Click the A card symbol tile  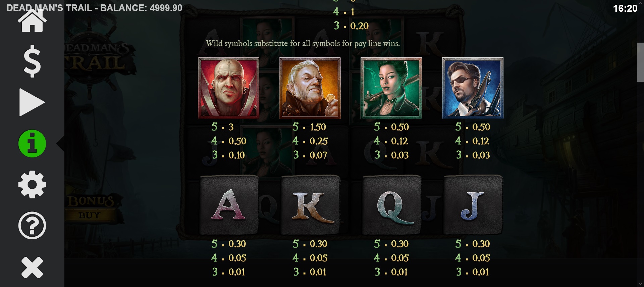(x=229, y=205)
